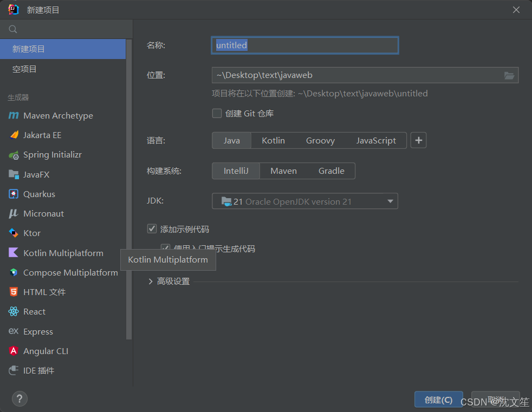Click the IntelliJ IDEA logo in title bar
Viewport: 532px width, 412px height.
[14, 10]
